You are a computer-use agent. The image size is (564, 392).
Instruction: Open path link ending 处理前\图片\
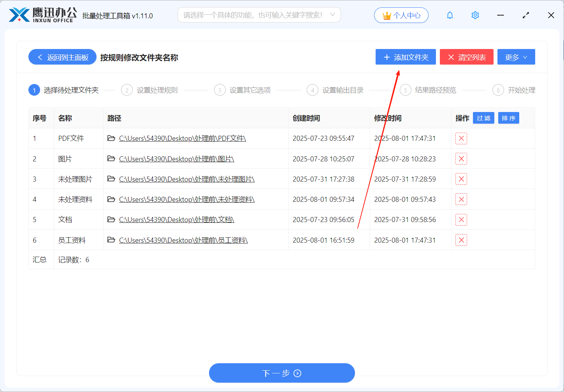coord(176,159)
